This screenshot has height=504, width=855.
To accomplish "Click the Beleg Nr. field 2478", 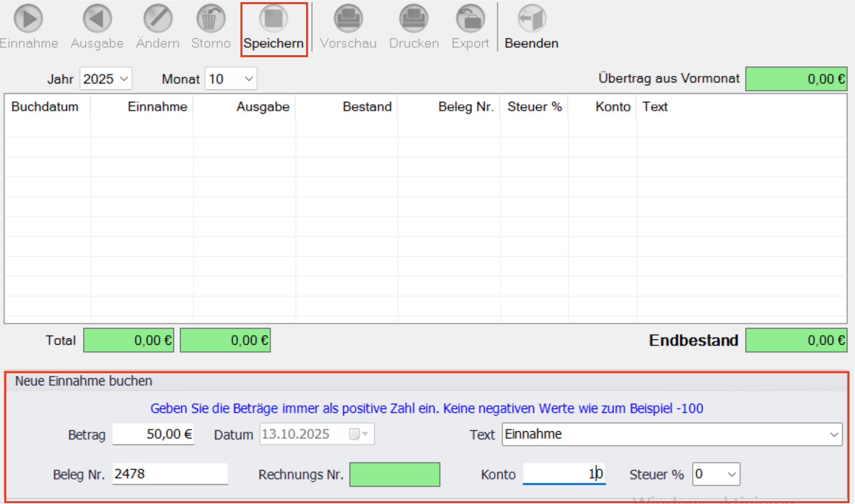I will pyautogui.click(x=170, y=474).
